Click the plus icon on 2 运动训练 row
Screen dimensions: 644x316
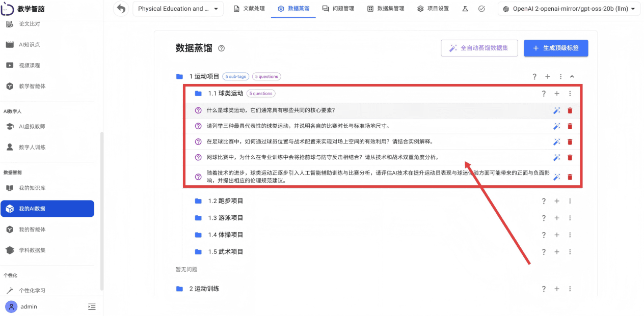point(557,289)
